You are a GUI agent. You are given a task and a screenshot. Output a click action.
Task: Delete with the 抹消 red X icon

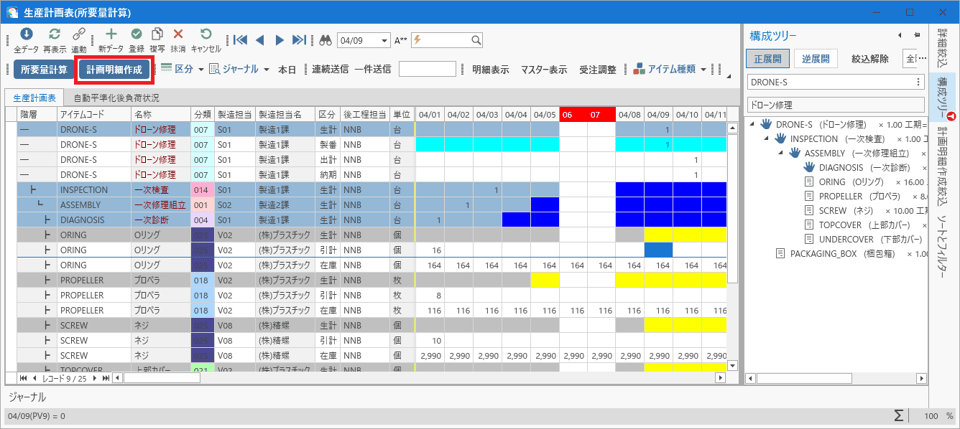[178, 35]
